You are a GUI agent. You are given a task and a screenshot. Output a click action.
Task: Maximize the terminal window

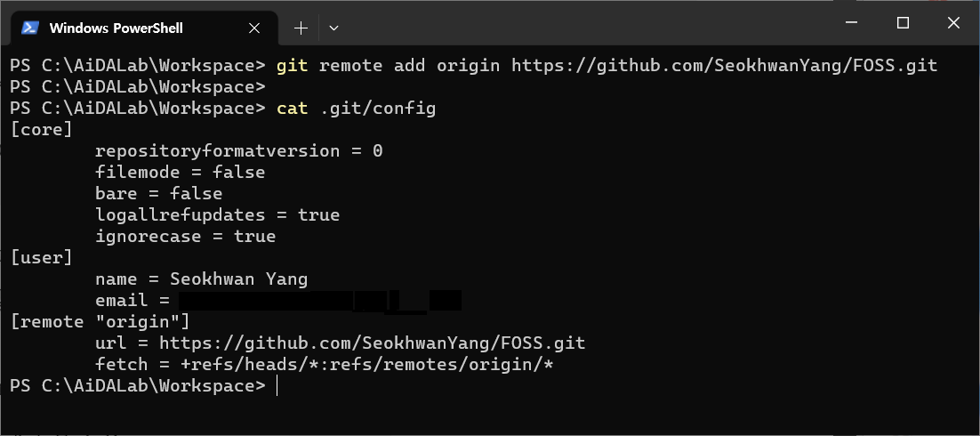pyautogui.click(x=903, y=23)
